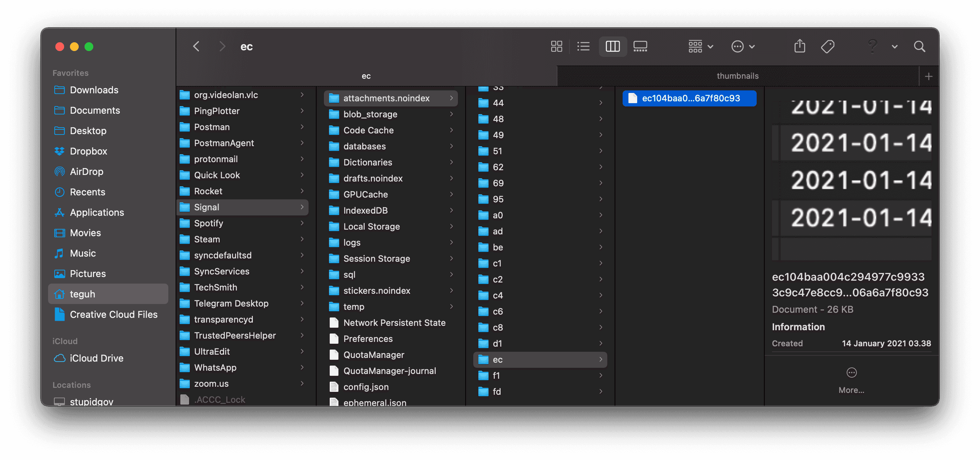This screenshot has height=460, width=980.
Task: Click the Tags icon in toolbar
Action: pos(827,46)
